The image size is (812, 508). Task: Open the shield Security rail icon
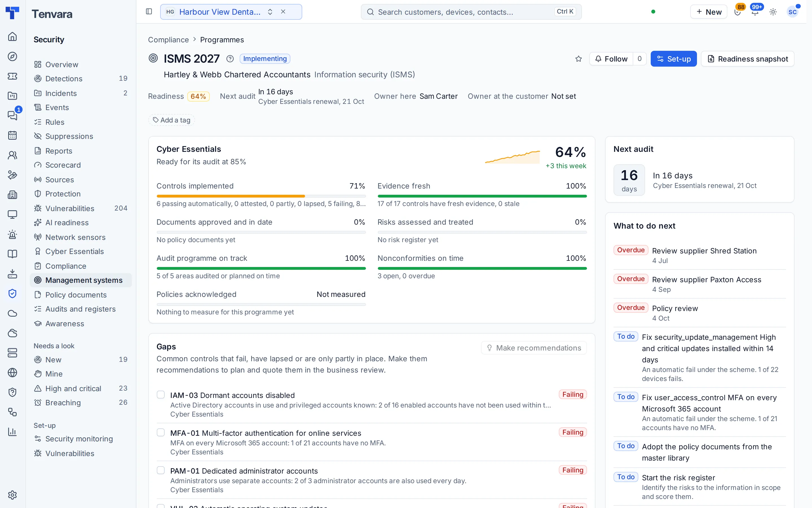coord(12,293)
